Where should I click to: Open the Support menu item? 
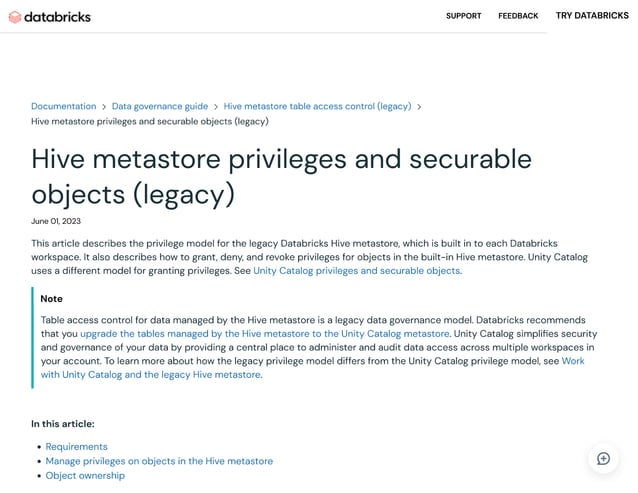[463, 16]
